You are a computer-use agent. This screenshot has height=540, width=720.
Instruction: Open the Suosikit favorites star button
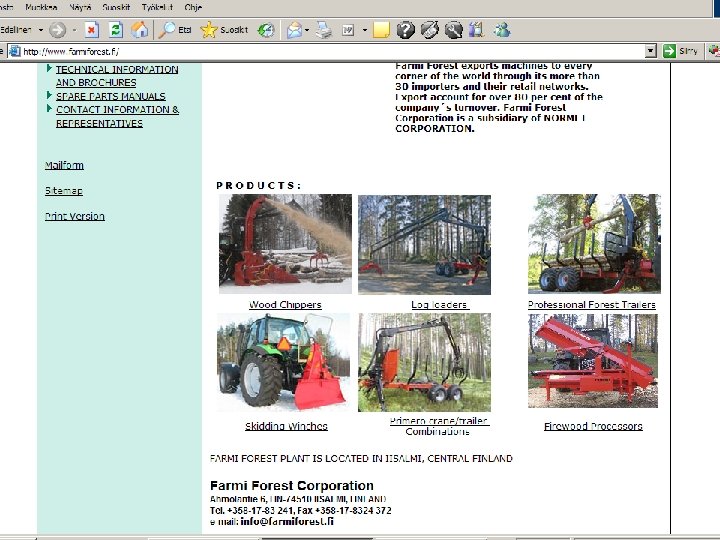coord(224,30)
